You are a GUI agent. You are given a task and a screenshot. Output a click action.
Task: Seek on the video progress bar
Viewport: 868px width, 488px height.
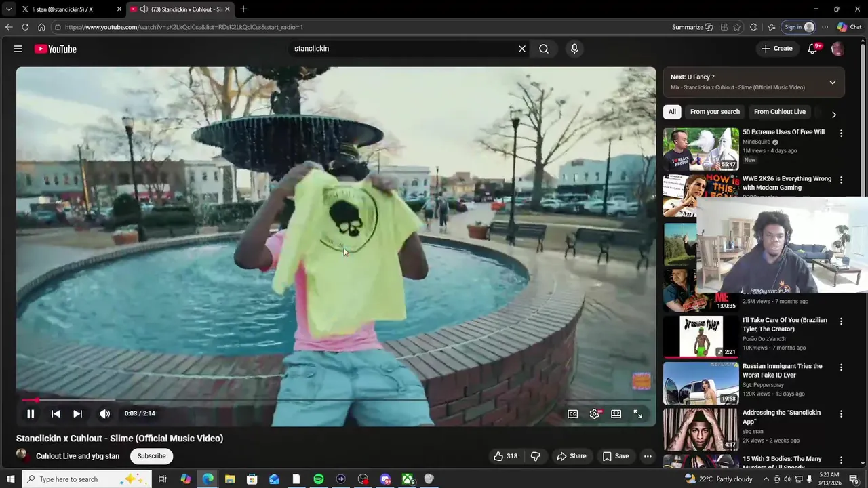coord(271,400)
